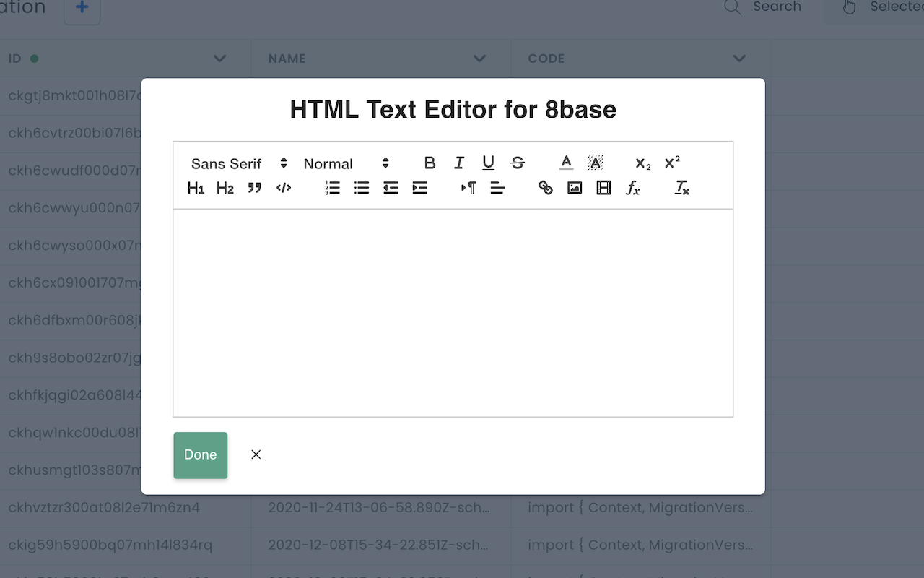
Task: Open the background highlight color picker
Action: 596,163
